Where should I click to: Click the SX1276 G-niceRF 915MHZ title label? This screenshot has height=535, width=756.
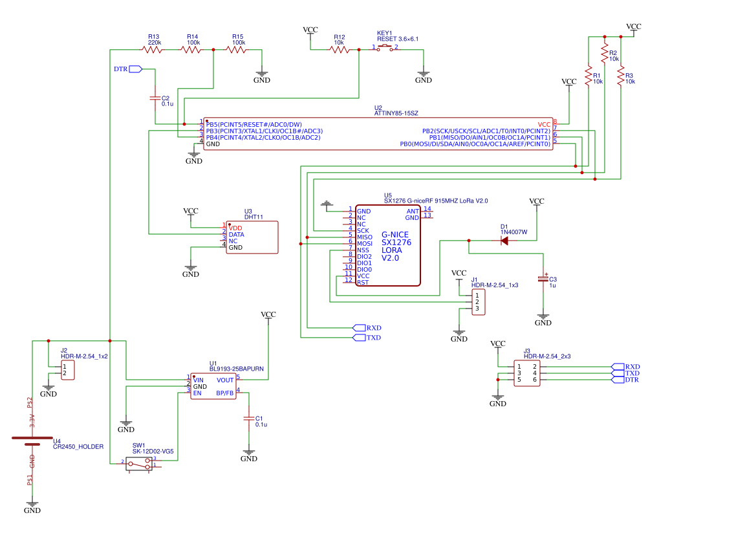point(436,201)
